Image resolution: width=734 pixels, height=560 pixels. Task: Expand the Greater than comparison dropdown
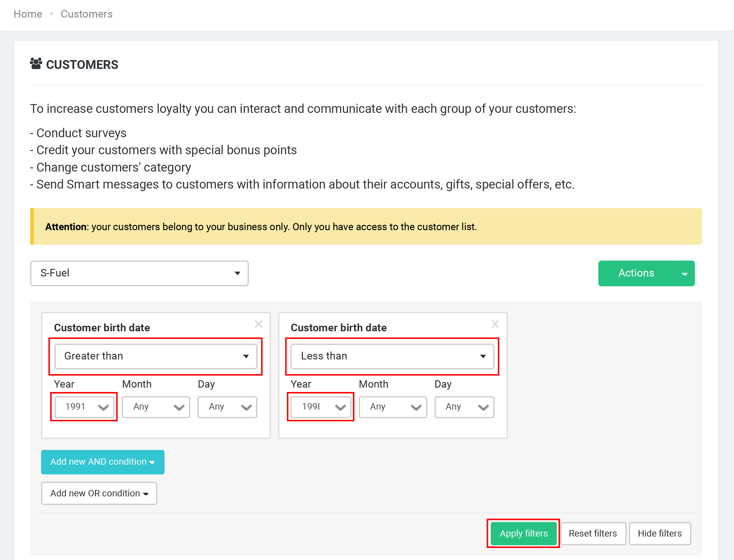tap(156, 356)
